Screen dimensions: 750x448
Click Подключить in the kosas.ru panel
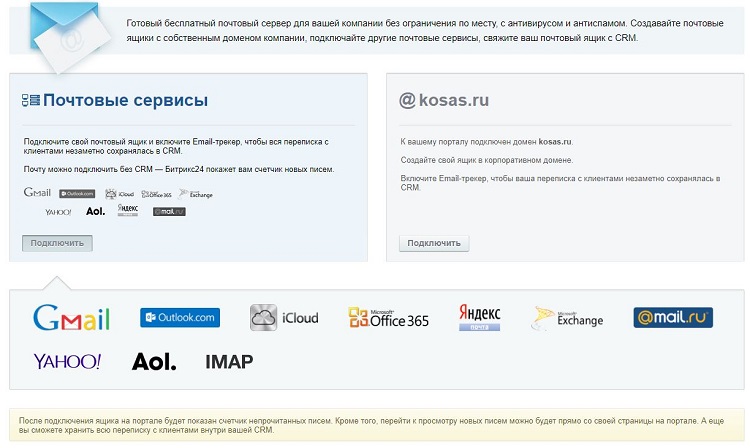pyautogui.click(x=434, y=243)
